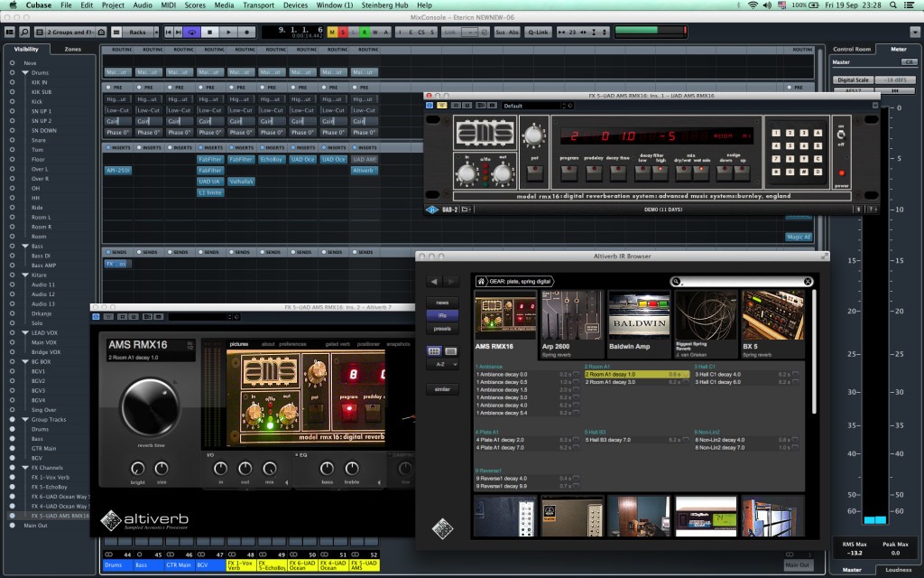
Task: Toggle Write automation W button
Action: point(375,32)
